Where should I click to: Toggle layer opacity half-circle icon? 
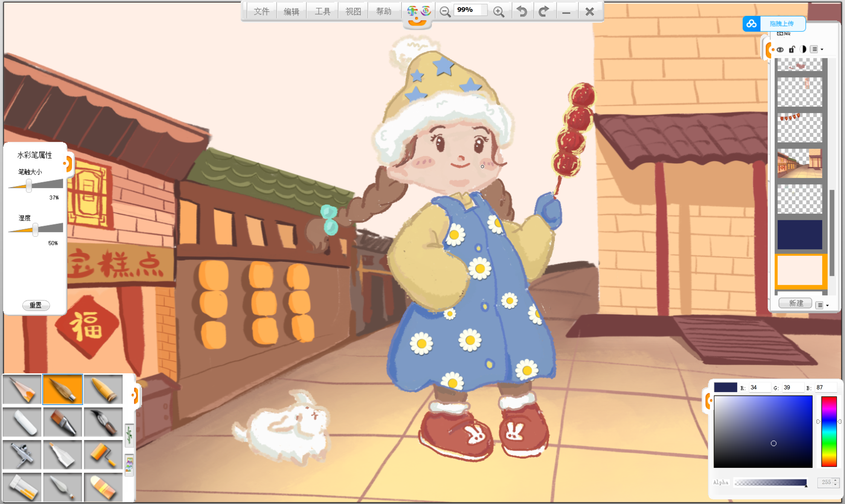click(x=803, y=50)
